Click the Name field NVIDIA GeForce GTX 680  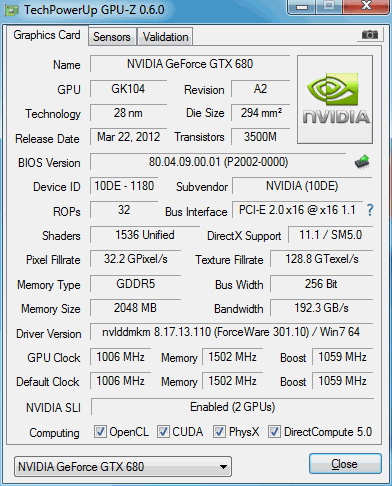point(190,64)
